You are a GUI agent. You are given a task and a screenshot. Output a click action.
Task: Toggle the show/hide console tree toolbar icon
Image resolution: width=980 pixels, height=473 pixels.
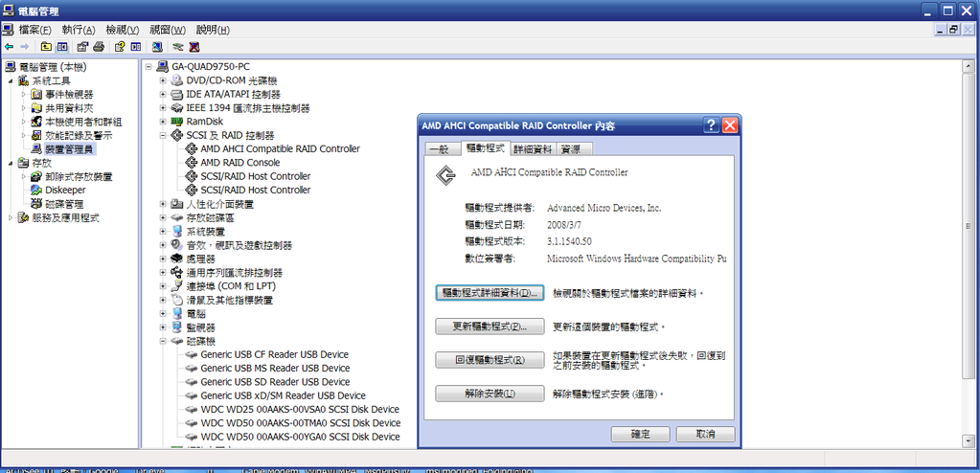62,47
